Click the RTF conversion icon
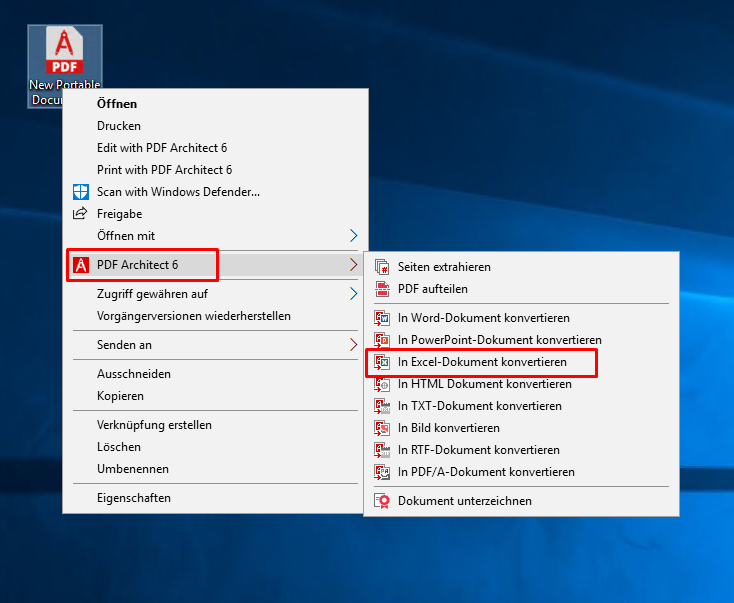The image size is (734, 603). click(382, 450)
